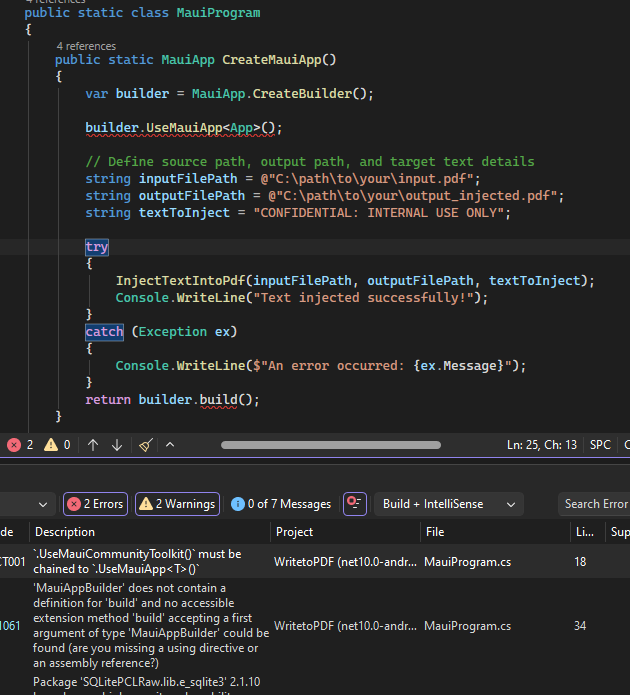630x695 pixels.
Task: Open the Build + IntelliSense dropdown
Action: tap(449, 504)
